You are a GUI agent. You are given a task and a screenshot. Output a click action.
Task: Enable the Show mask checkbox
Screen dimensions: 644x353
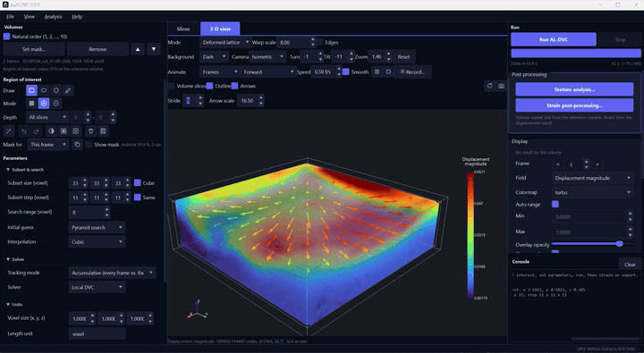[89, 145]
